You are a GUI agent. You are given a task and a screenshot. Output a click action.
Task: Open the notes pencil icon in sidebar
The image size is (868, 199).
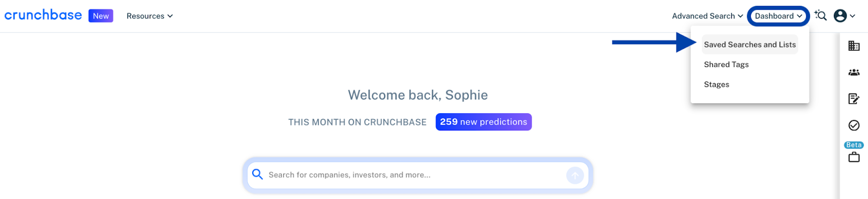click(854, 98)
